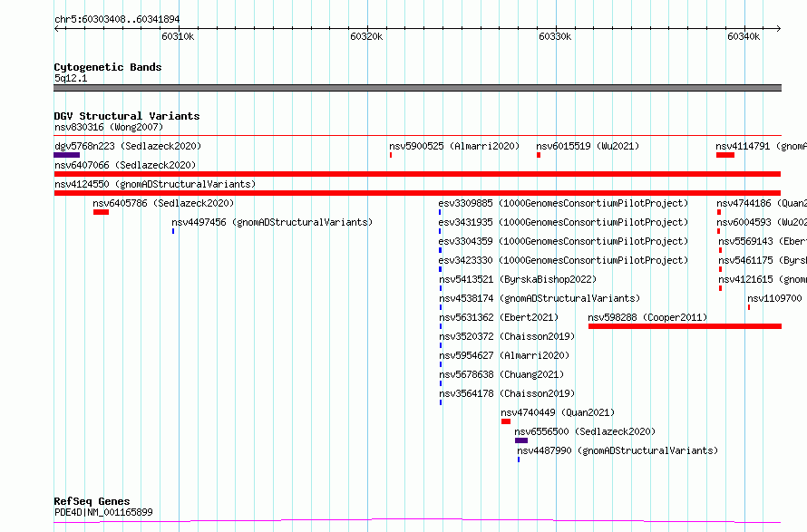
Task: Open nsv4487990 gnomAD variant label
Action: (617, 450)
